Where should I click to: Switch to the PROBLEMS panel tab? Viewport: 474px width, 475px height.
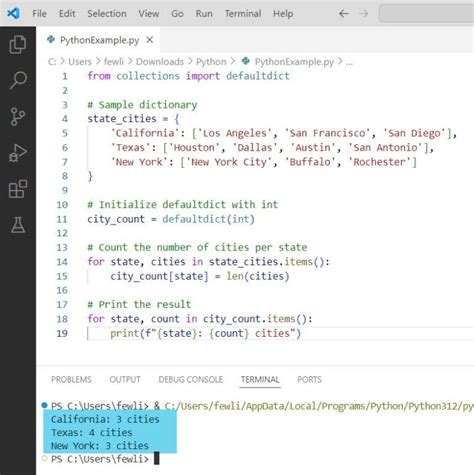pyautogui.click(x=71, y=379)
